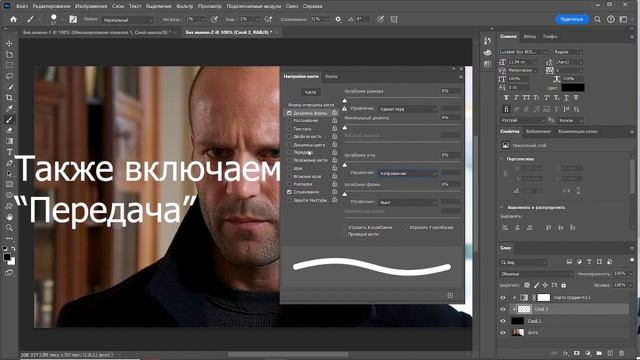Open the font family dropdown in Character panel
The width and height of the screenshot is (640, 360).
pyautogui.click(x=523, y=52)
